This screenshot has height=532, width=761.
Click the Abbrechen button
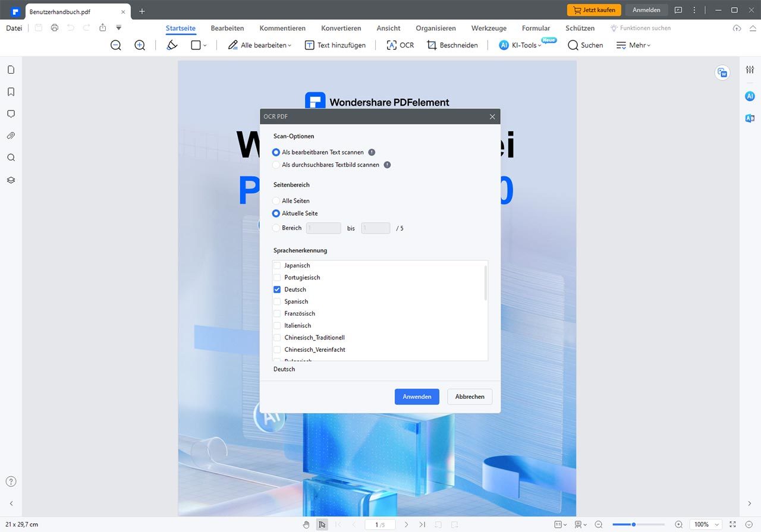470,396
